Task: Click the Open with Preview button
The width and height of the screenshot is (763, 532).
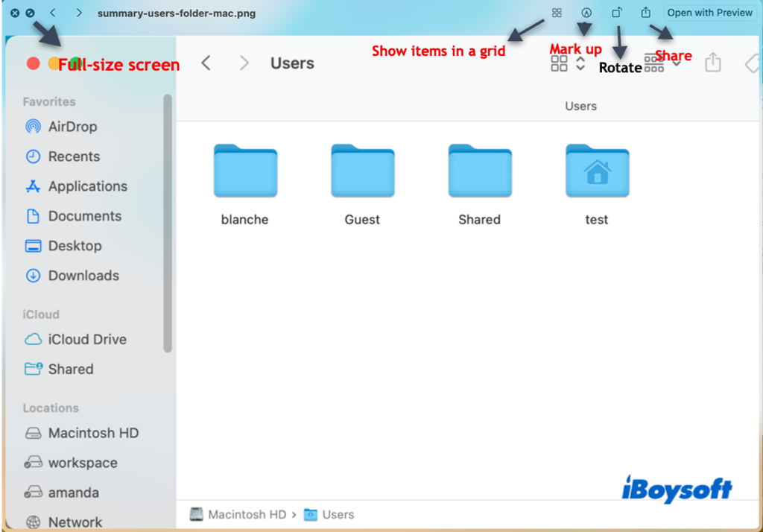Action: tap(709, 13)
